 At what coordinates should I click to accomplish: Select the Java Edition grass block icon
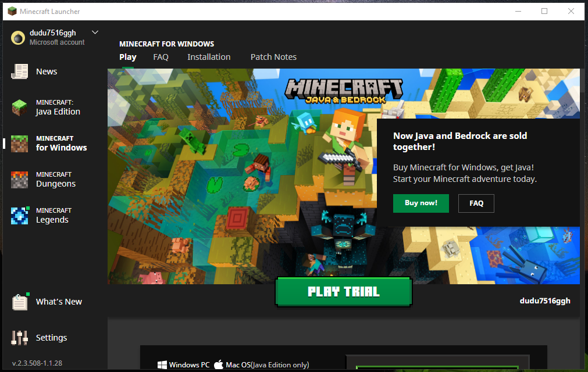(20, 108)
